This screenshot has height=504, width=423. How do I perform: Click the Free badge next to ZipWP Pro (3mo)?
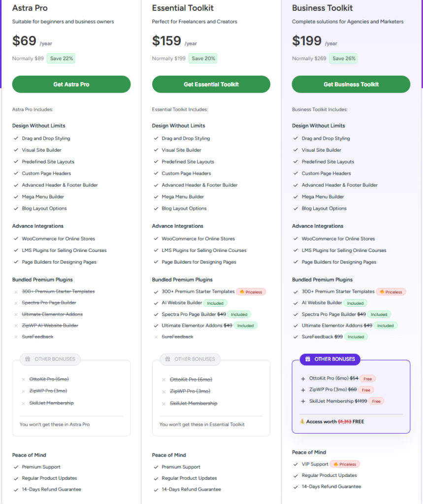(366, 390)
